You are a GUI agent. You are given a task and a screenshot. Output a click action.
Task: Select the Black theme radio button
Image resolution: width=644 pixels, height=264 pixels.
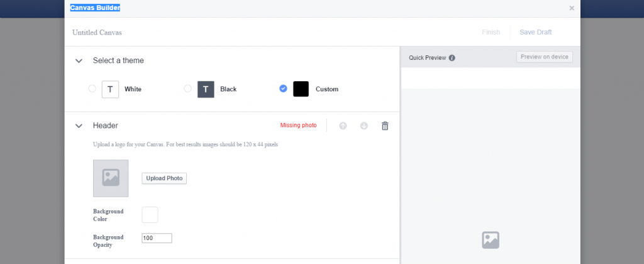click(187, 89)
